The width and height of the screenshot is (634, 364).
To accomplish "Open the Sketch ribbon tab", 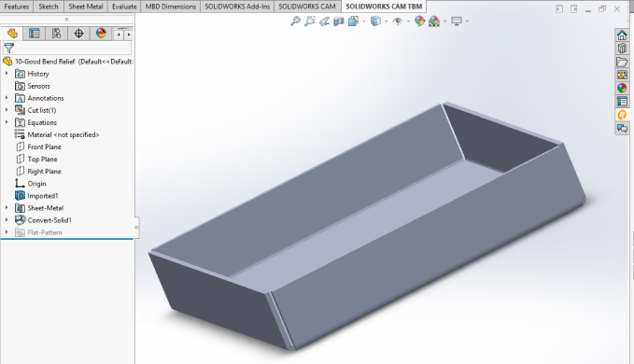I will (49, 7).
